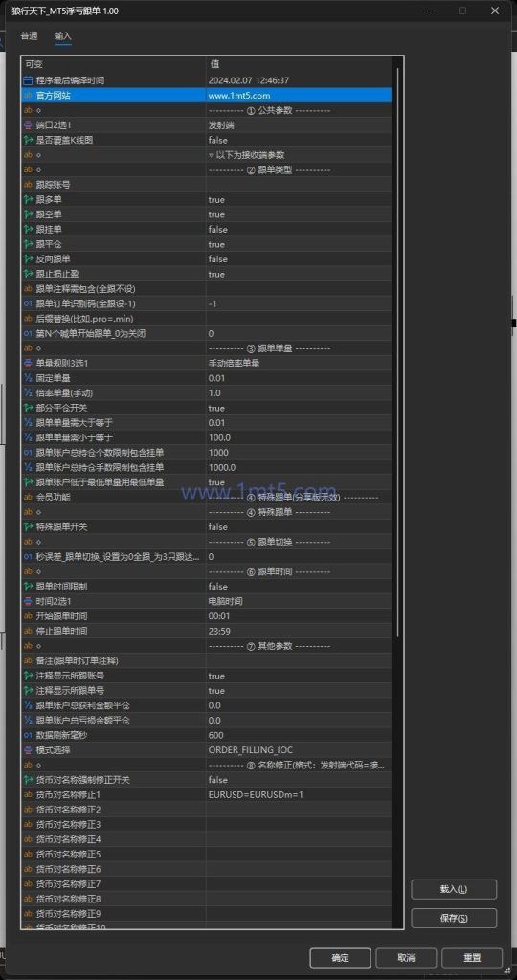Click the boolean icon beside 跟多单

[28, 199]
